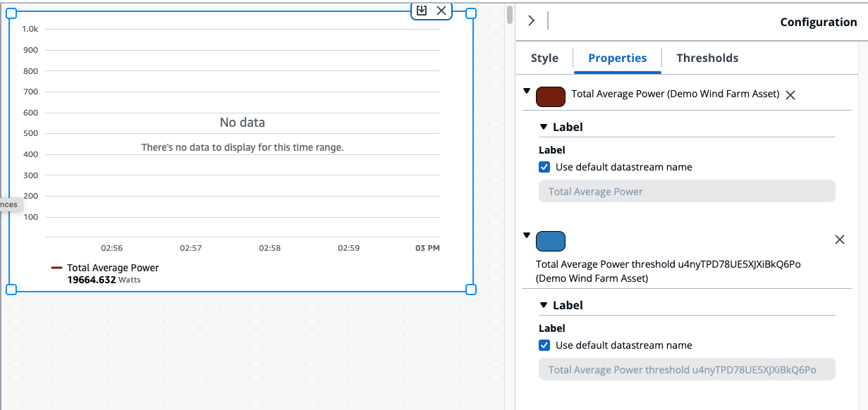The image size is (868, 410).
Task: Collapse the threshold property section with the blue swatch
Action: click(x=527, y=235)
